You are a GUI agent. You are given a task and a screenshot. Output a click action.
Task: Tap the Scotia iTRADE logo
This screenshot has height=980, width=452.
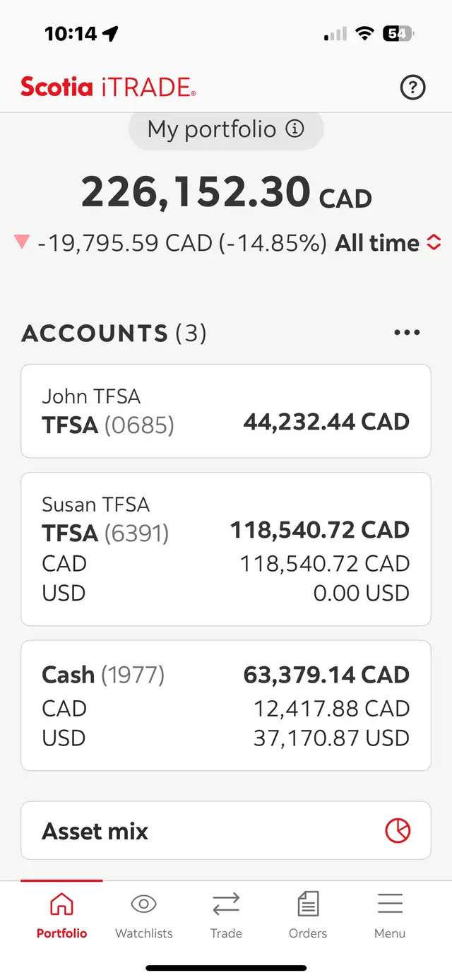(108, 88)
